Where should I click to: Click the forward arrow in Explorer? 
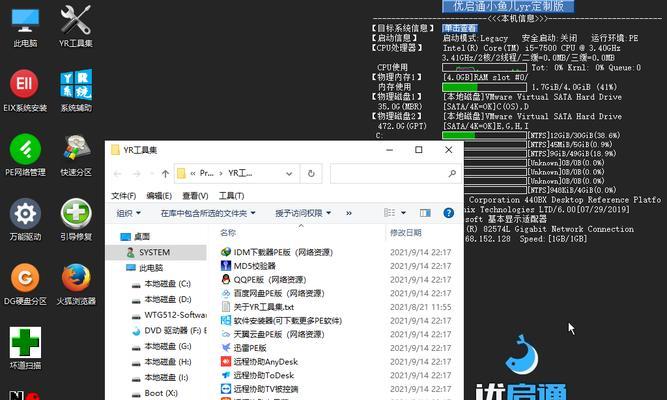tap(136, 174)
